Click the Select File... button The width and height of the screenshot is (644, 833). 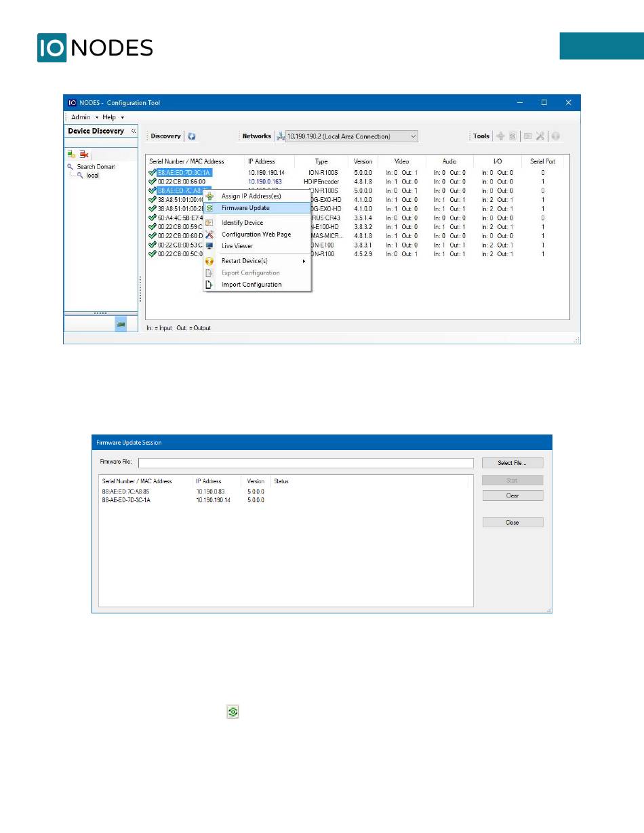[x=512, y=463]
